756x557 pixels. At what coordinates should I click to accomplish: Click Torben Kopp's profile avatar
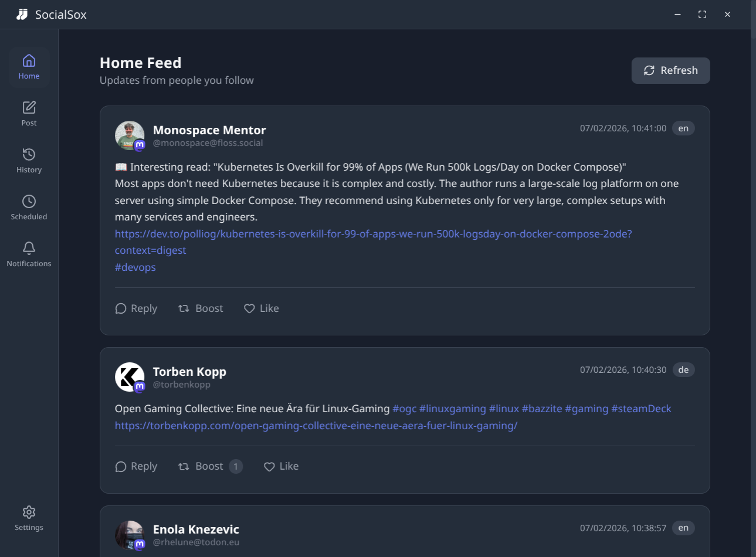click(x=130, y=377)
